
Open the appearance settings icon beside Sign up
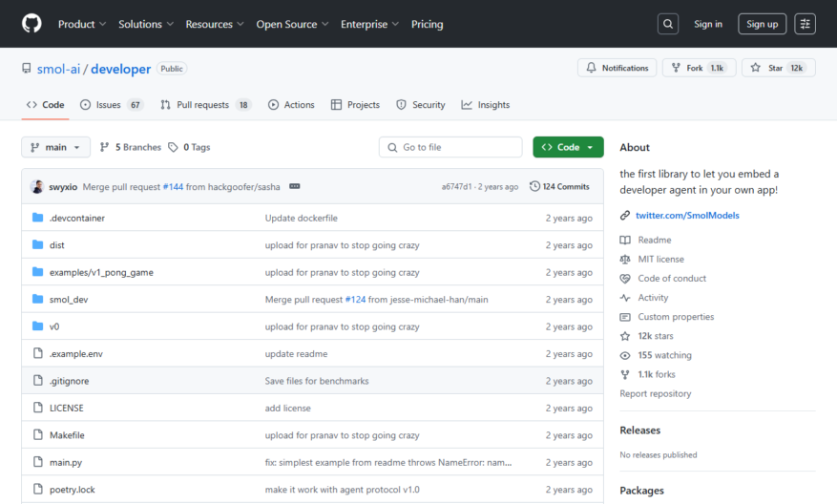[x=805, y=24]
